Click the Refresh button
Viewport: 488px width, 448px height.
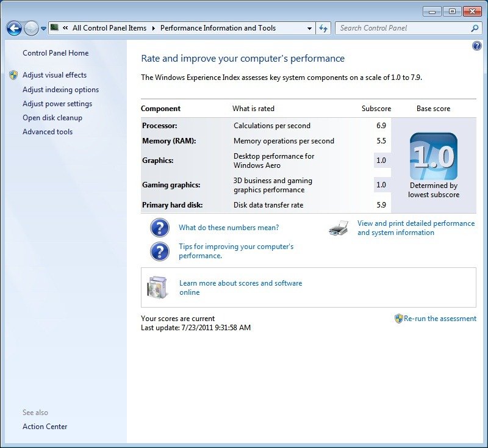point(323,28)
